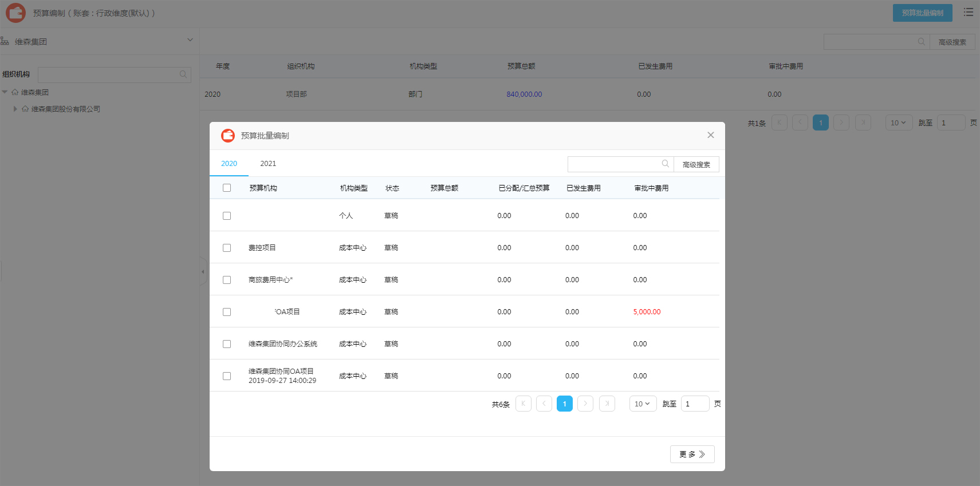Click the wallet icon in dialog title
This screenshot has width=980, height=486.
click(228, 136)
